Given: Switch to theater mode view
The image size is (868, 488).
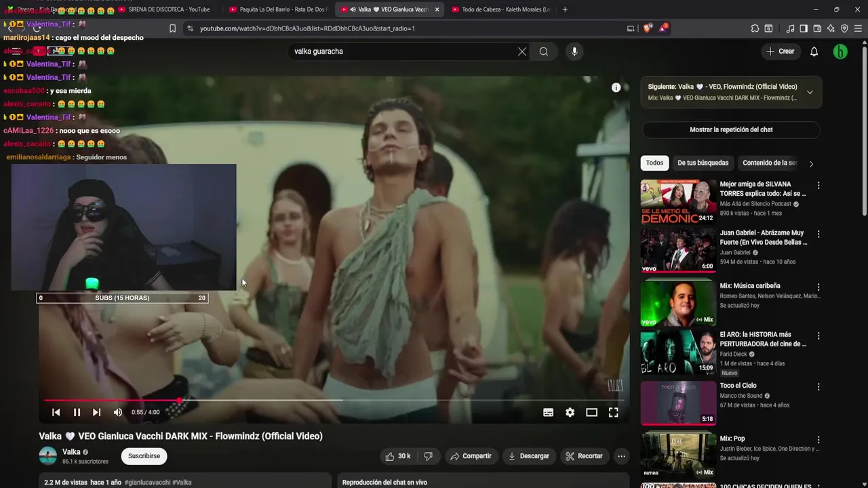Looking at the screenshot, I should (x=591, y=412).
